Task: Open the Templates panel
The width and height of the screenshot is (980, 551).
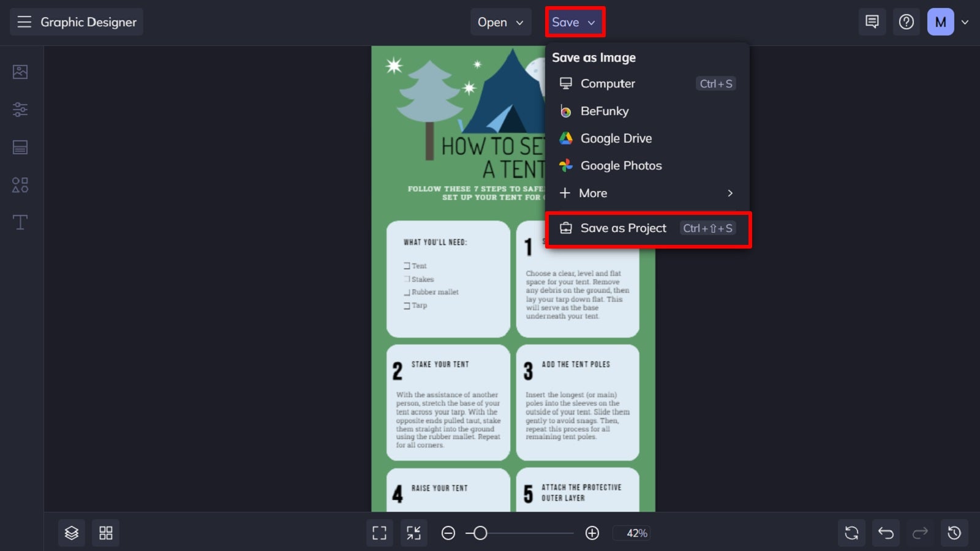Action: click(20, 147)
